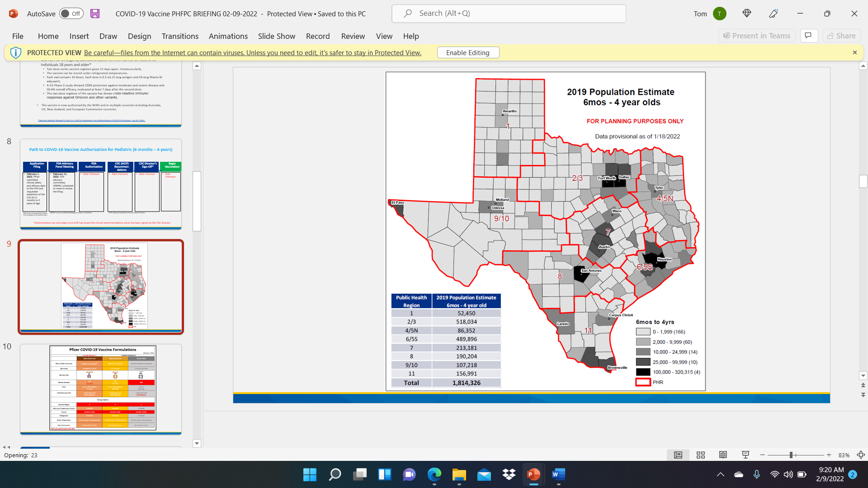Viewport: 868px width, 488px height.
Task: Open the Transitions ribbon tab
Action: [x=180, y=36]
